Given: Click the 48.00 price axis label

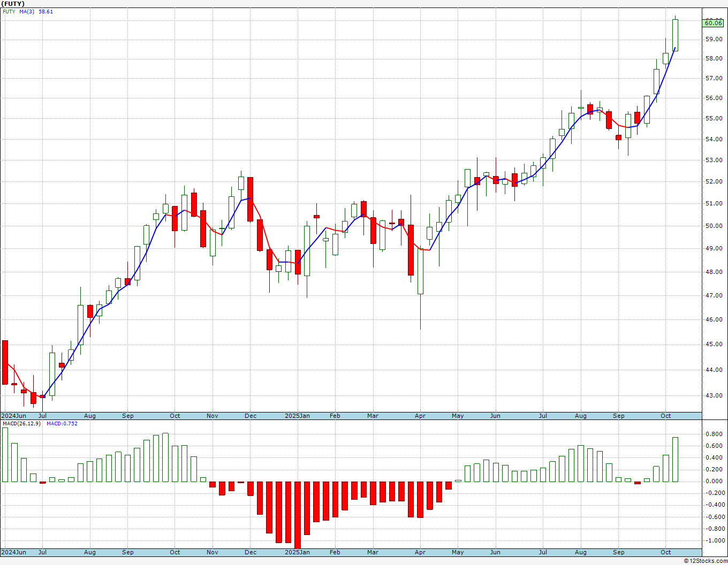Looking at the screenshot, I should coord(714,272).
